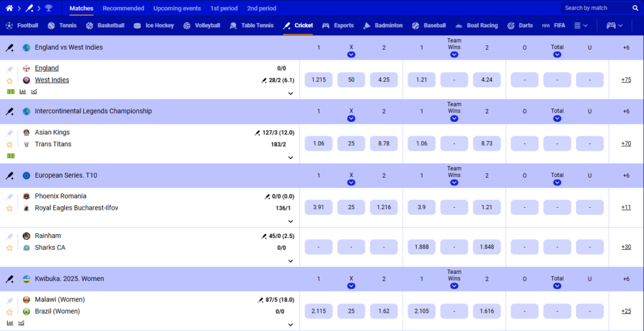Choose the Basketball sport icon

[x=89, y=25]
